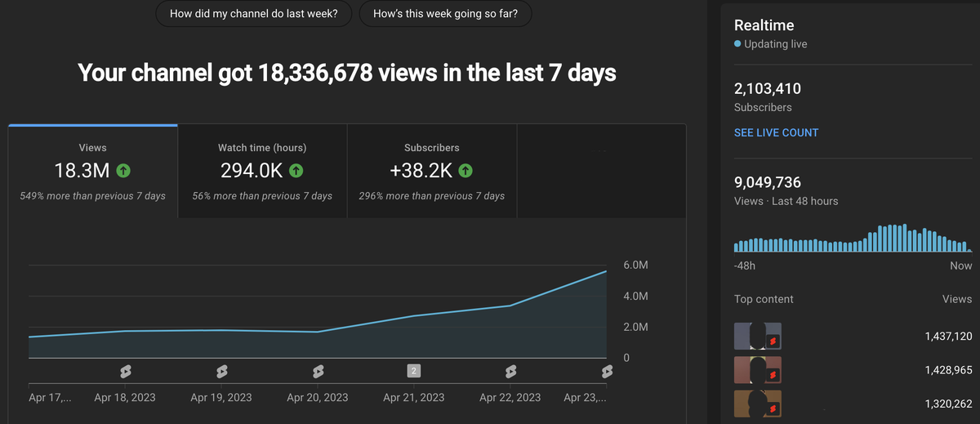Open the 2-videos marker on Apr 21, 2023

pyautogui.click(x=414, y=372)
